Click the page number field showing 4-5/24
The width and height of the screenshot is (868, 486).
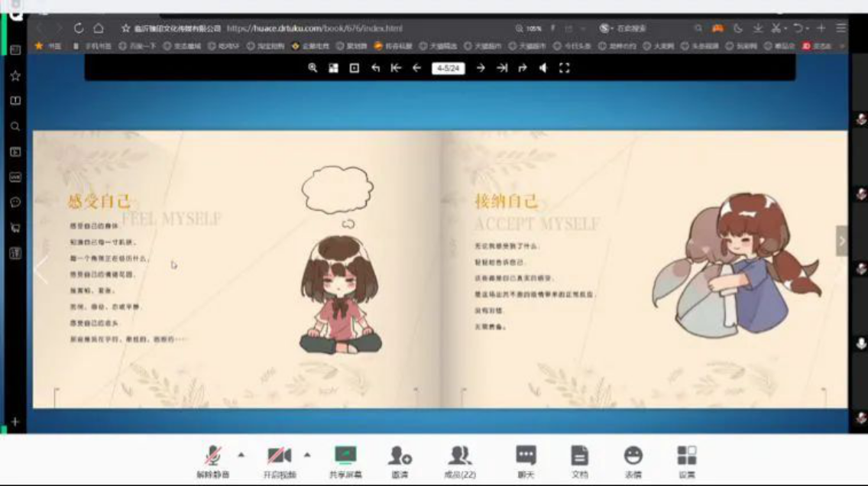tap(448, 68)
